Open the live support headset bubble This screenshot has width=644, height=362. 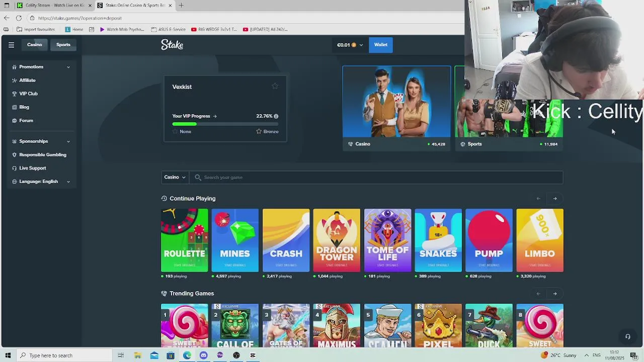(627, 336)
